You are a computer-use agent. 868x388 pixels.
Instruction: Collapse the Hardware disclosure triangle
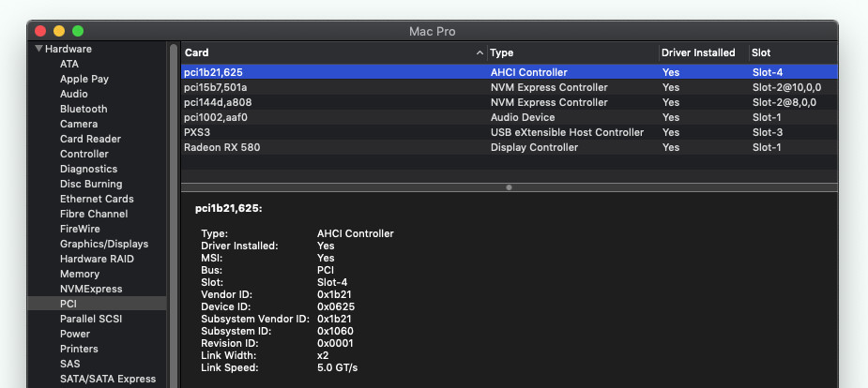(x=39, y=49)
